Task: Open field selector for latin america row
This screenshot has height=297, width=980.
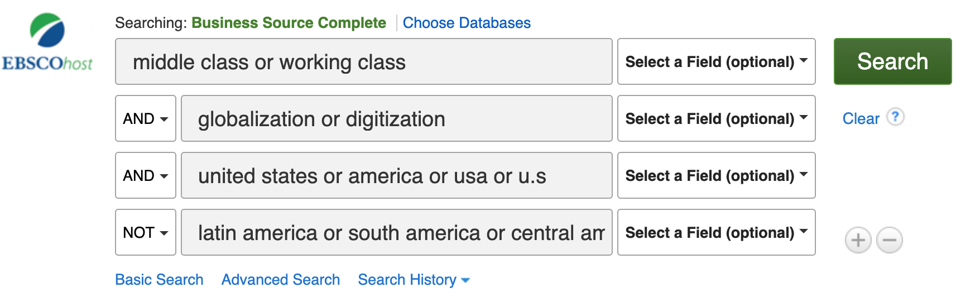Action: coord(716,232)
